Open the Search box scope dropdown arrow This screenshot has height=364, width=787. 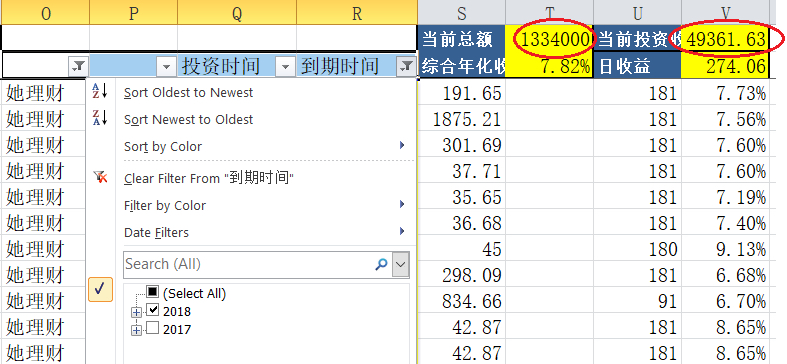click(x=400, y=264)
